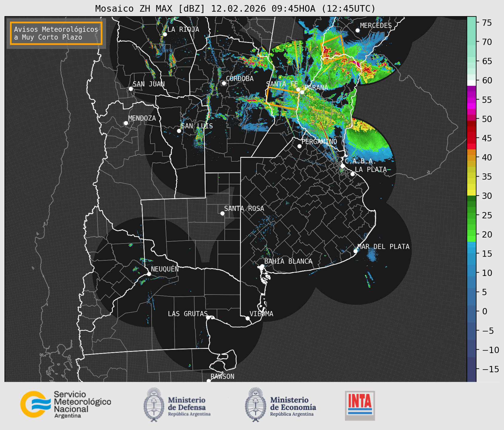The width and height of the screenshot is (504, 430).
Task: Click the 50 tick label on the dBZ scale
Action: [x=486, y=119]
